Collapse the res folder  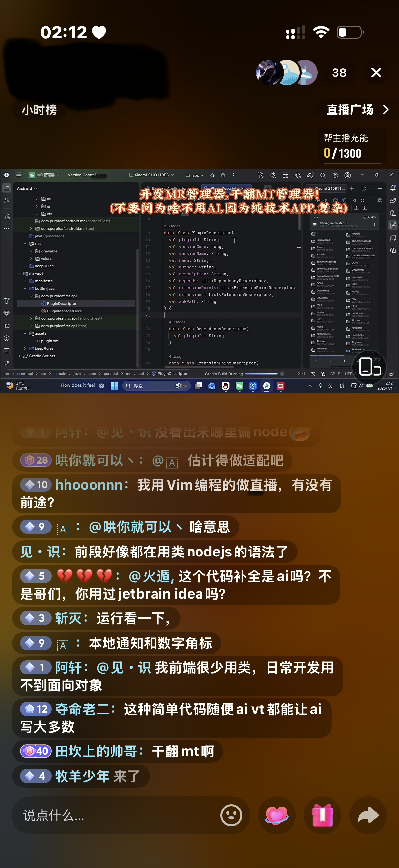(x=25, y=244)
